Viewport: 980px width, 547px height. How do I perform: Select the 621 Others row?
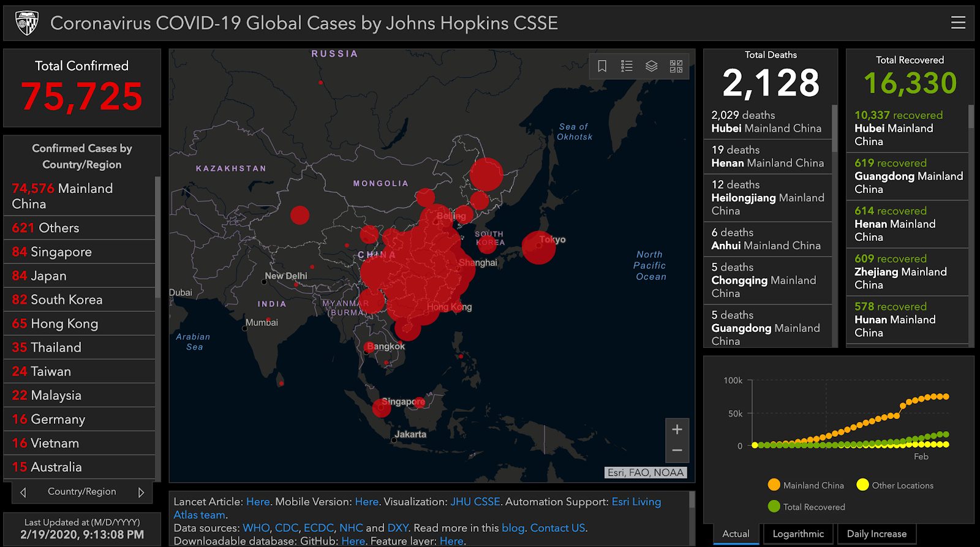(79, 228)
